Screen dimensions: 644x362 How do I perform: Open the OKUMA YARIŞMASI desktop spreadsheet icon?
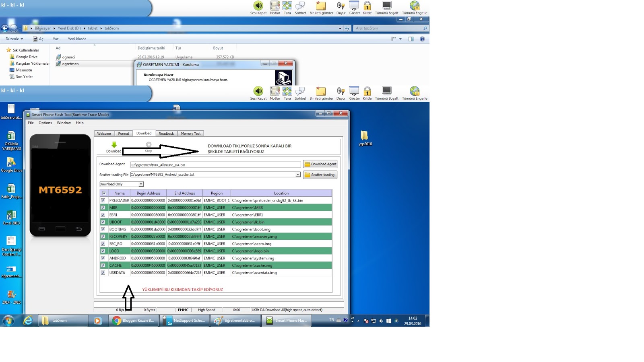pos(11,141)
